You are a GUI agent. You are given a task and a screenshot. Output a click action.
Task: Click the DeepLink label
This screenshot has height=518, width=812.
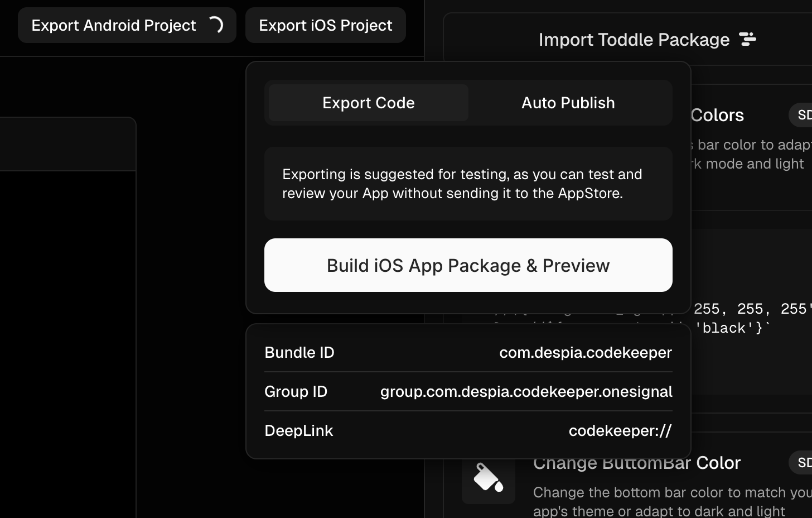[x=298, y=431]
